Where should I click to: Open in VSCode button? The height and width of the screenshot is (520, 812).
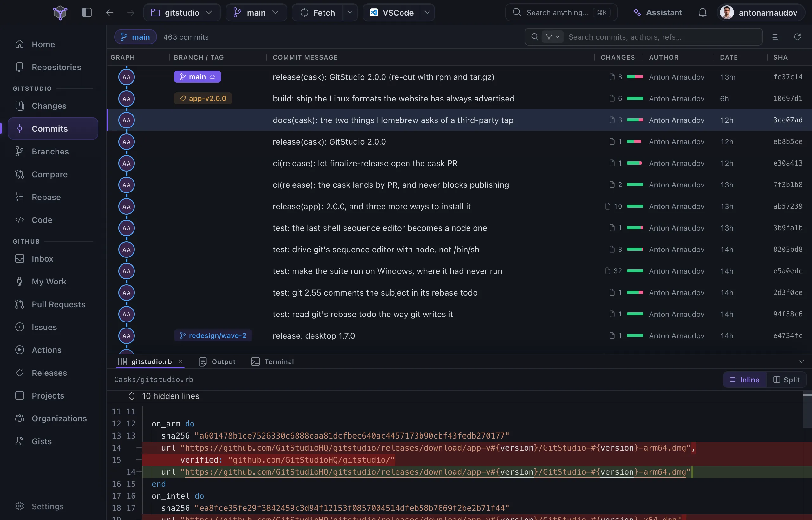(x=391, y=12)
